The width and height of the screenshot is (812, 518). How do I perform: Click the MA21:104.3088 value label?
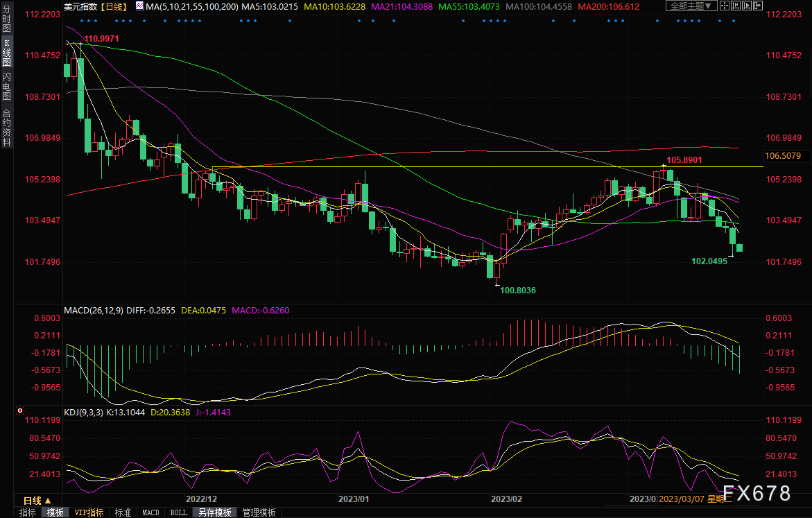[402, 7]
